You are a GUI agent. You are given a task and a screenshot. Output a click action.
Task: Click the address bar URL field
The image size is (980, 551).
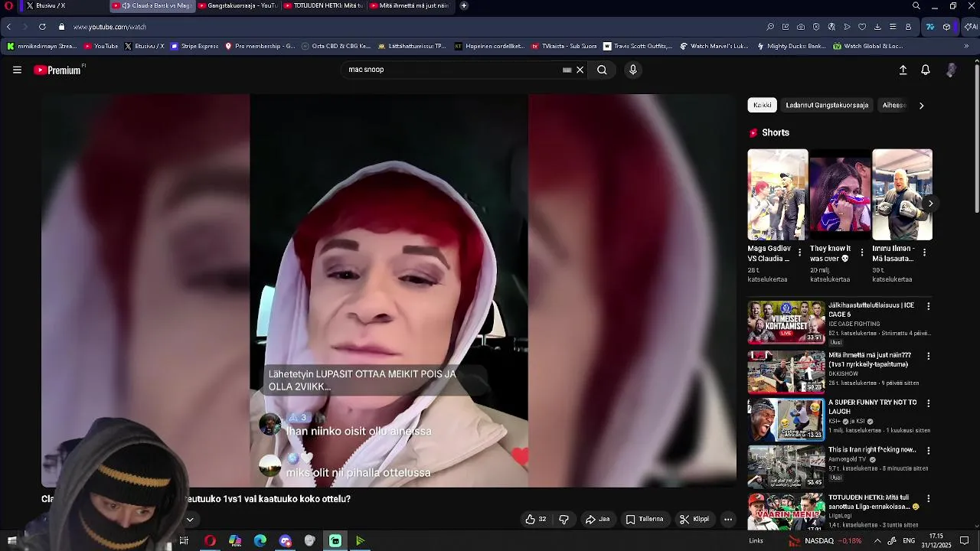(x=413, y=27)
